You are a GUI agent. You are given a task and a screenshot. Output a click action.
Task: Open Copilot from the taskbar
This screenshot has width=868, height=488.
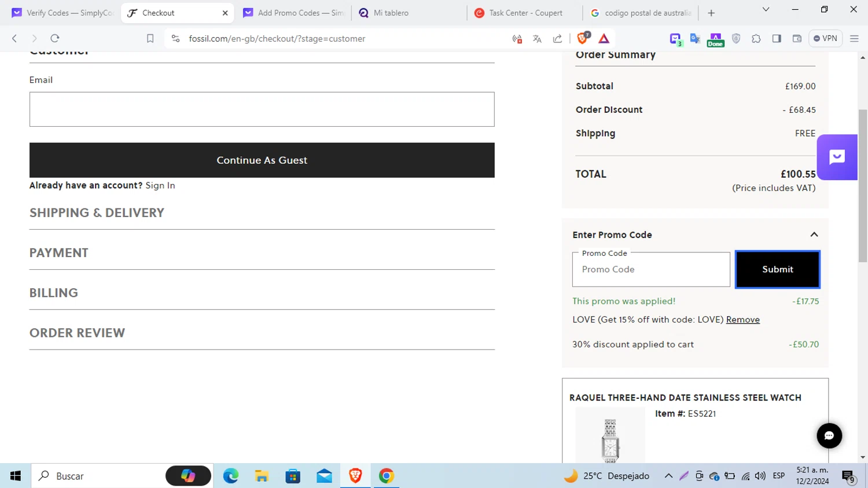(x=188, y=476)
